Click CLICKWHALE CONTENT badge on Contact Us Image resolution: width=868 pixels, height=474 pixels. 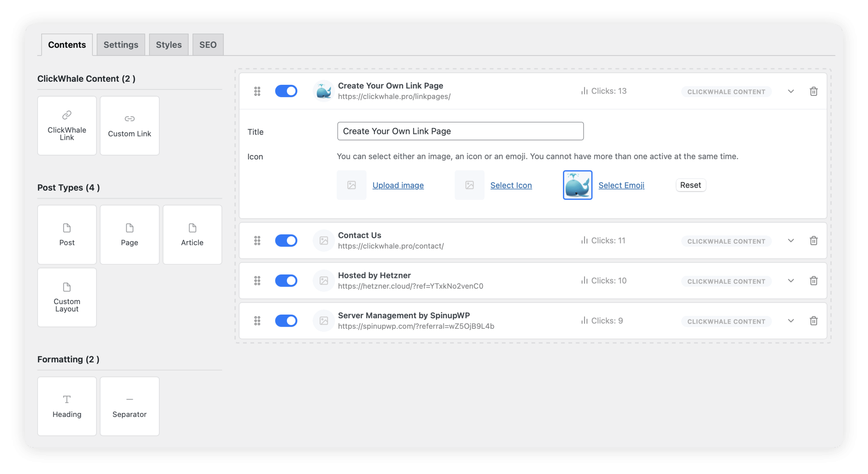pos(726,241)
